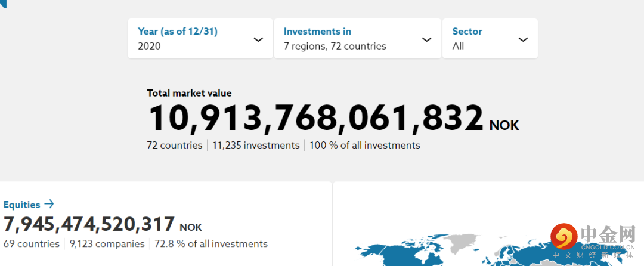Click the "11,235 investments" stat
The image size is (644, 266).
256,146
